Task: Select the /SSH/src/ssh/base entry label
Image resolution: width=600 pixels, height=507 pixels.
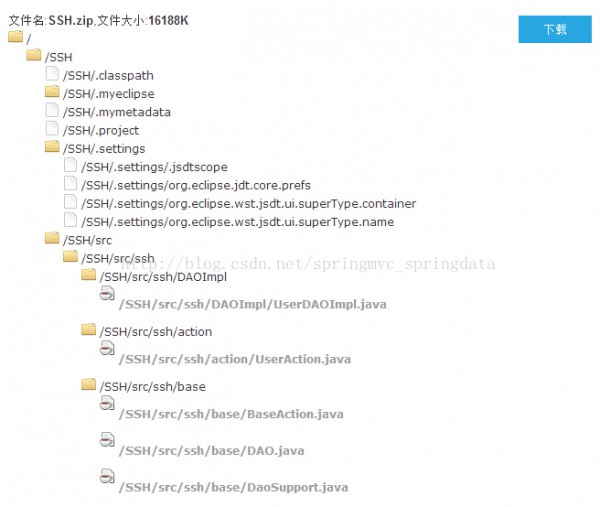Action: (x=153, y=387)
